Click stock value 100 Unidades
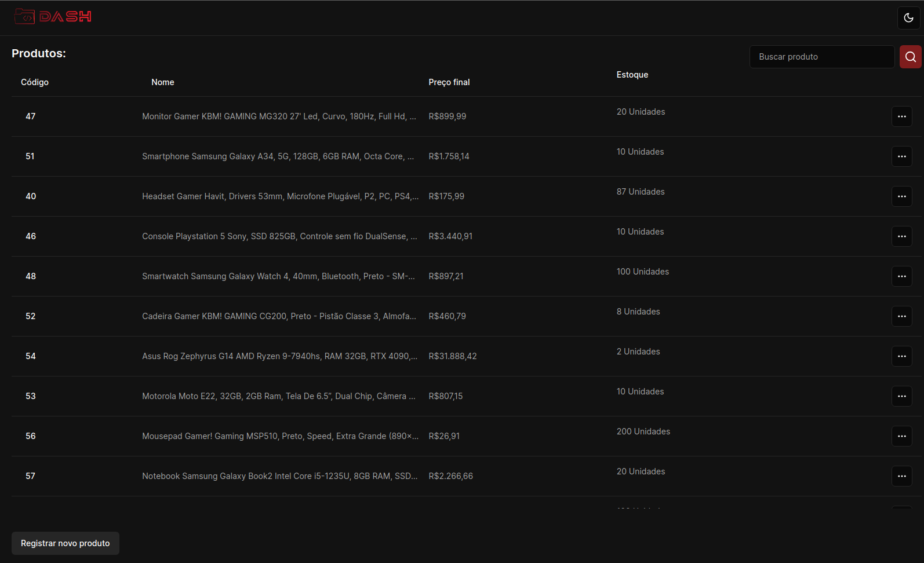 point(643,272)
